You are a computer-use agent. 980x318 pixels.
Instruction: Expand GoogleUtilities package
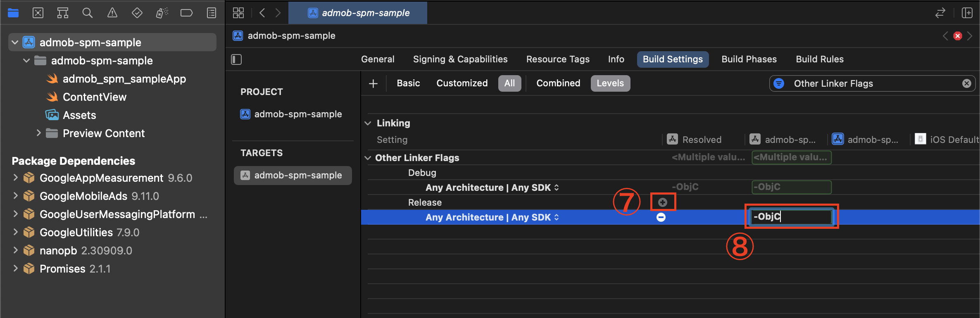pos(15,232)
